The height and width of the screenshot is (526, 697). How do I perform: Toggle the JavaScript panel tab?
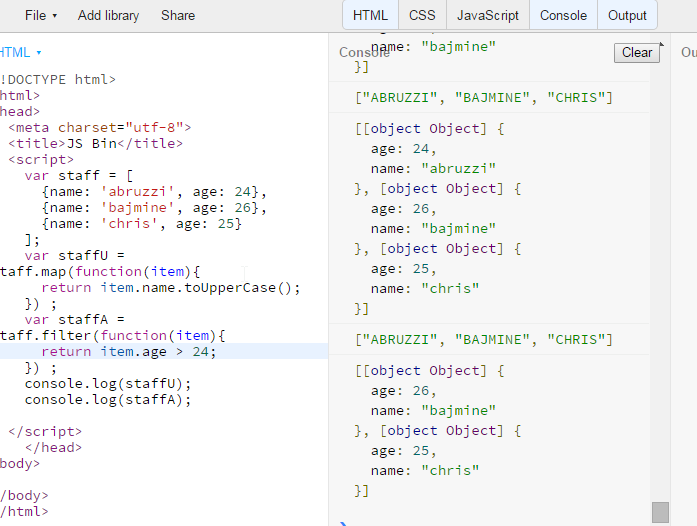[488, 16]
